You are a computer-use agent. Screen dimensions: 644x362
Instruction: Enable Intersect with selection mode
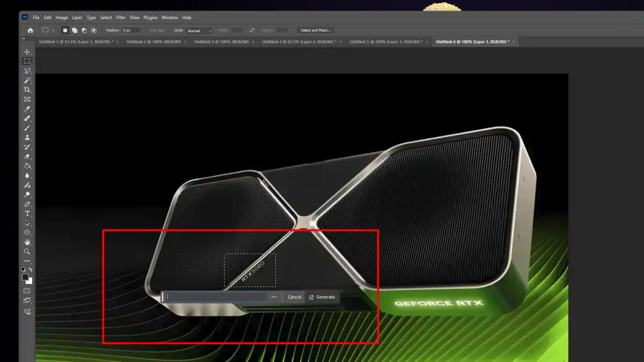94,31
